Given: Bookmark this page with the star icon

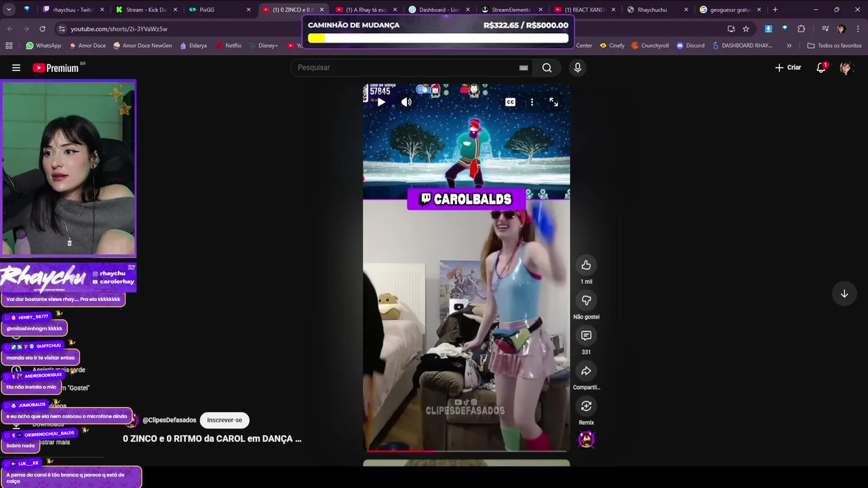Looking at the screenshot, I should 746,29.
